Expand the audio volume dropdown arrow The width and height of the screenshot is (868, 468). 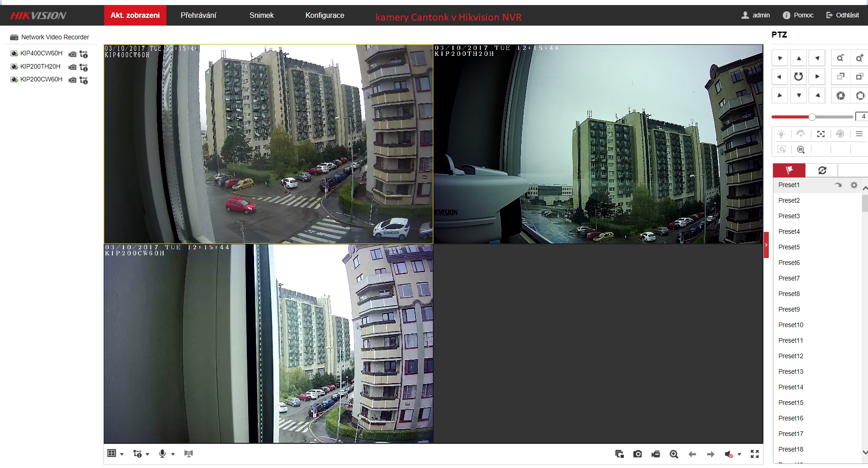[739, 455]
